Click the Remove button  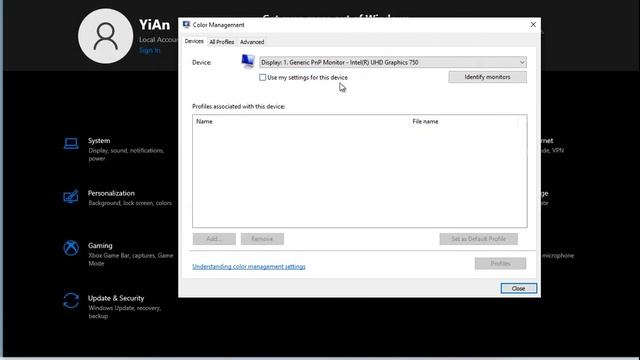point(262,239)
